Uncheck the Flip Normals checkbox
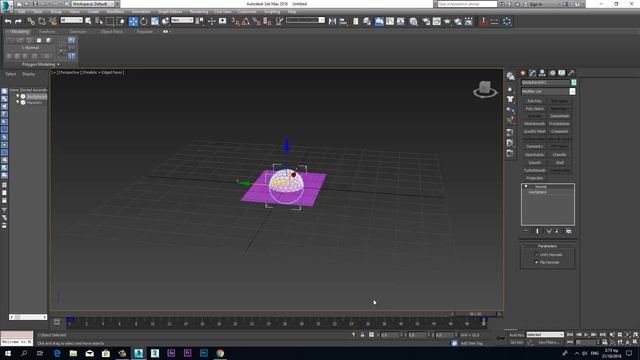The height and width of the screenshot is (360, 640). [x=536, y=262]
